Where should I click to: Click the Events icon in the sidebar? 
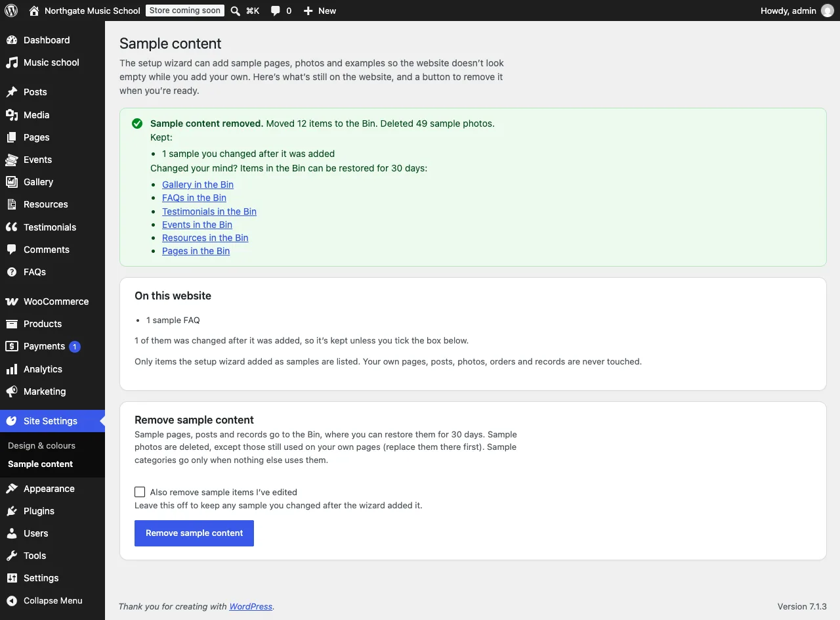12,160
